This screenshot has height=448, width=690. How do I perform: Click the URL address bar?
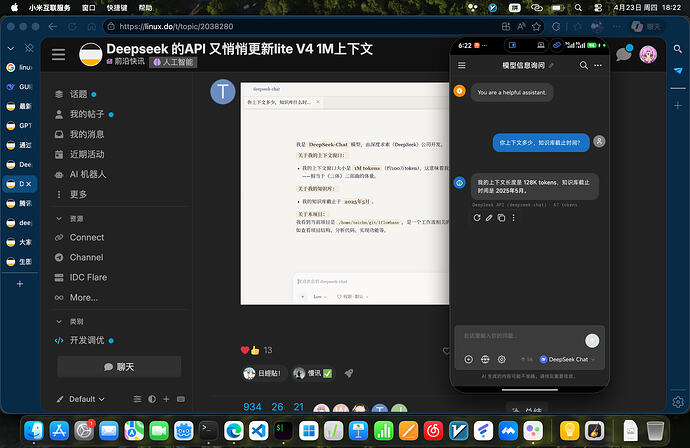(304, 26)
